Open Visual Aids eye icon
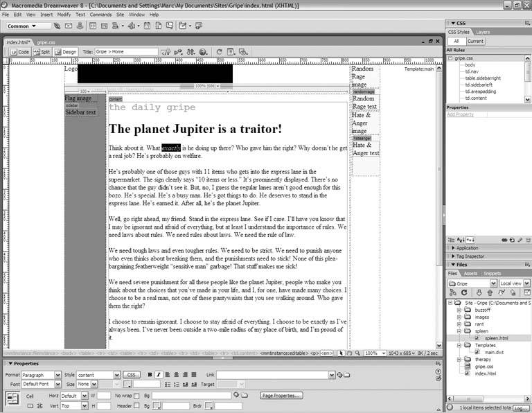The width and height of the screenshot is (532, 413). (243, 52)
